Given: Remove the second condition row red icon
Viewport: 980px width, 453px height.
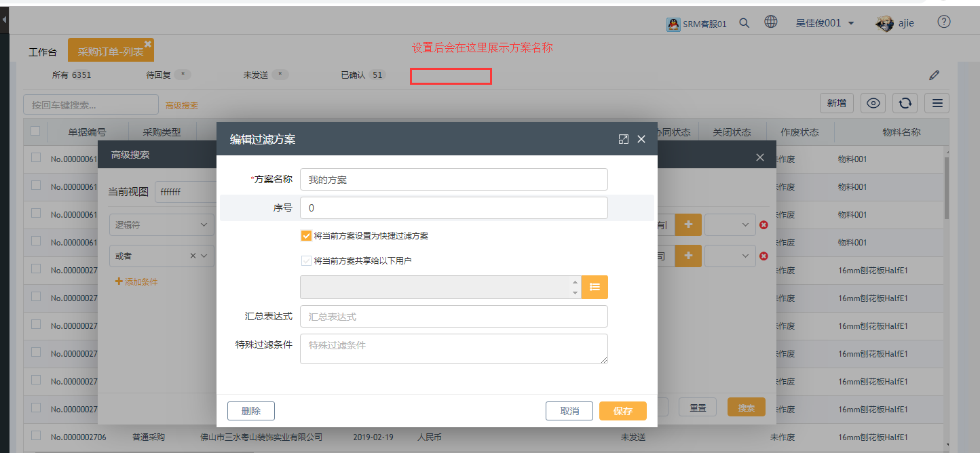Looking at the screenshot, I should 764,256.
